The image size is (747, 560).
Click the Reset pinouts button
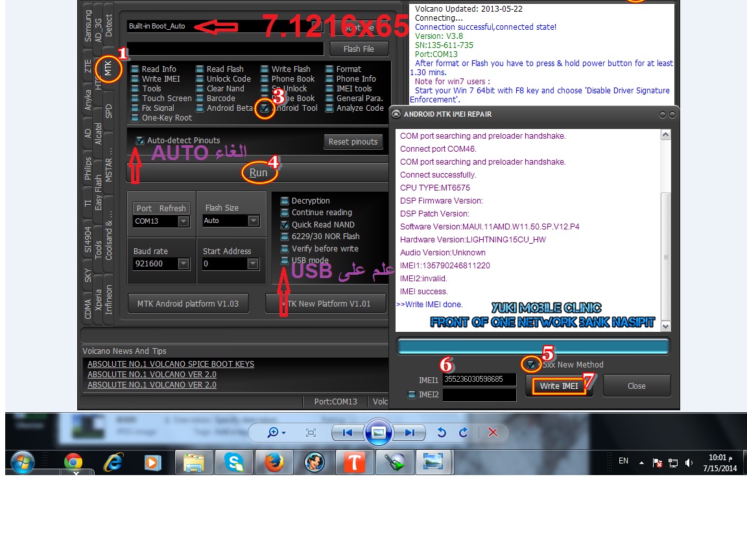(353, 141)
